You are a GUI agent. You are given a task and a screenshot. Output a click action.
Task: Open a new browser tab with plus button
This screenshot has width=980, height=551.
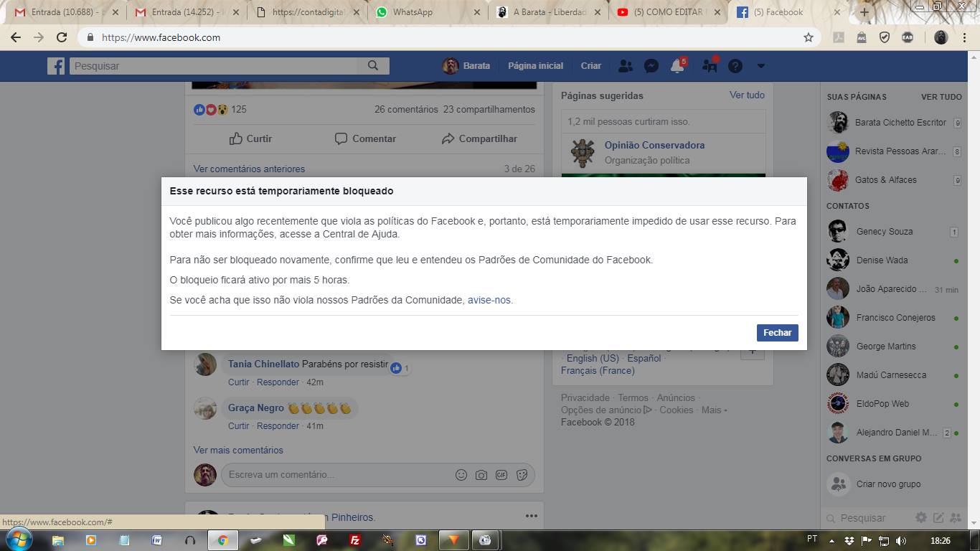click(864, 12)
